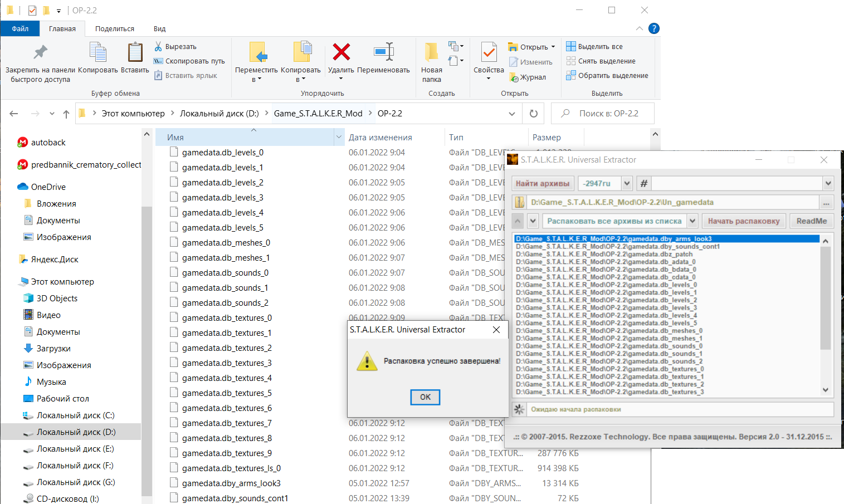Select gamedata.dbz_patch in archive list
The image size is (844, 504).
tap(604, 254)
